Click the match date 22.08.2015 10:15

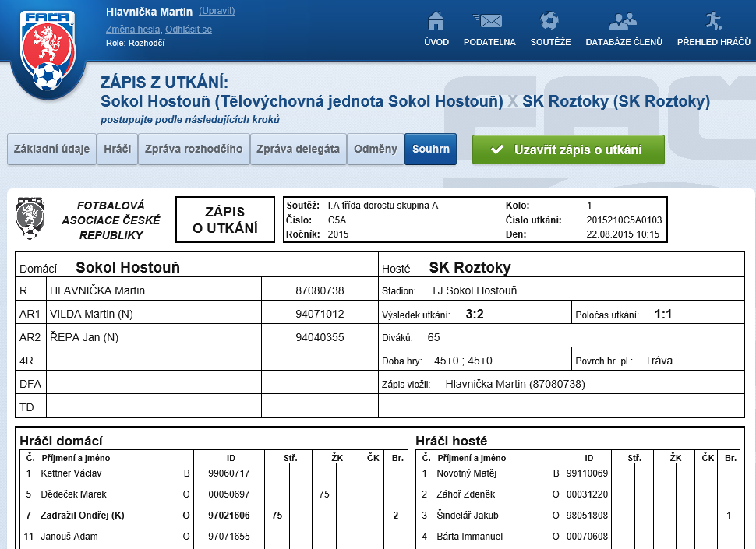tap(623, 234)
